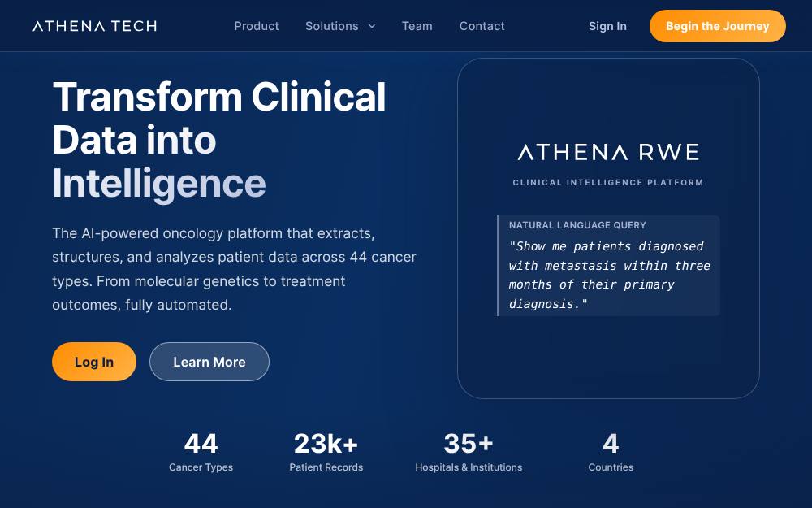Click the AI-powered oncology platform description paragraph
Screen dimensions: 812x508
click(x=234, y=269)
